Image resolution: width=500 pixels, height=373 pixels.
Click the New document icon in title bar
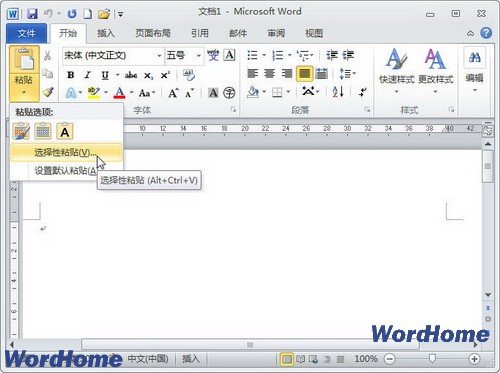point(88,14)
